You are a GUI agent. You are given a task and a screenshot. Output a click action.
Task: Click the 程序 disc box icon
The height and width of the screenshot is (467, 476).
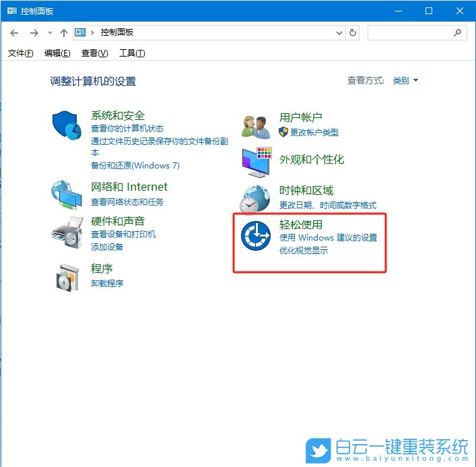(x=67, y=278)
